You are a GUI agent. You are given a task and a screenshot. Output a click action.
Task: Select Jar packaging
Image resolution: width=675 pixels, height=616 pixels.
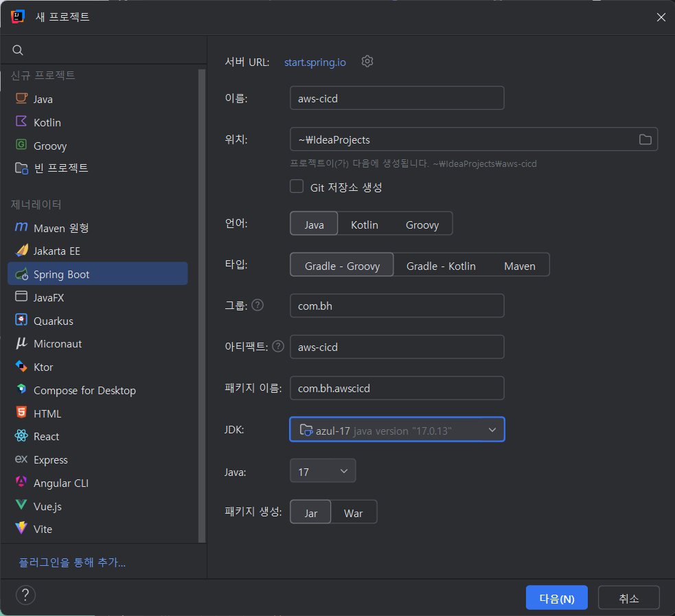310,512
